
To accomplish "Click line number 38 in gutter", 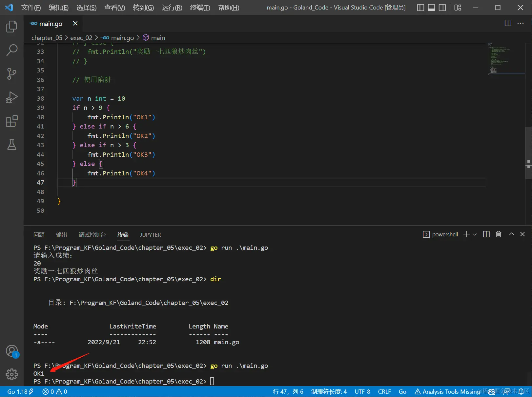I will [x=40, y=98].
